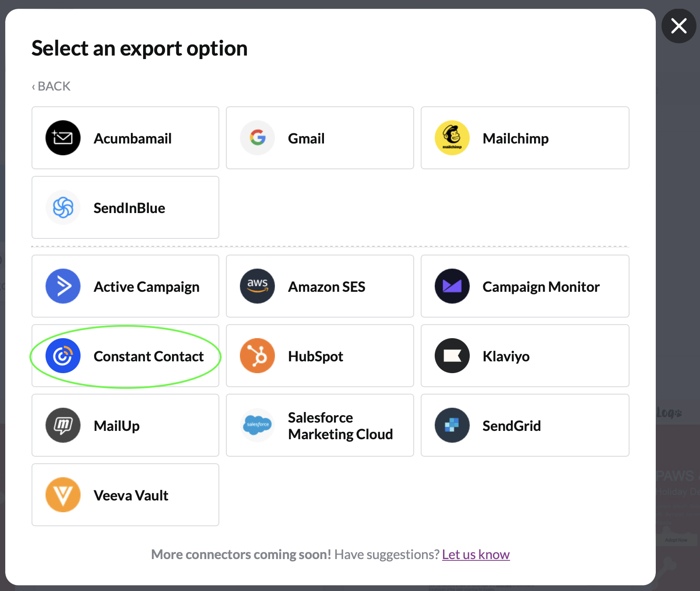Viewport: 700px width, 591px height.
Task: Choose the Mailchimp export tile
Action: click(525, 138)
